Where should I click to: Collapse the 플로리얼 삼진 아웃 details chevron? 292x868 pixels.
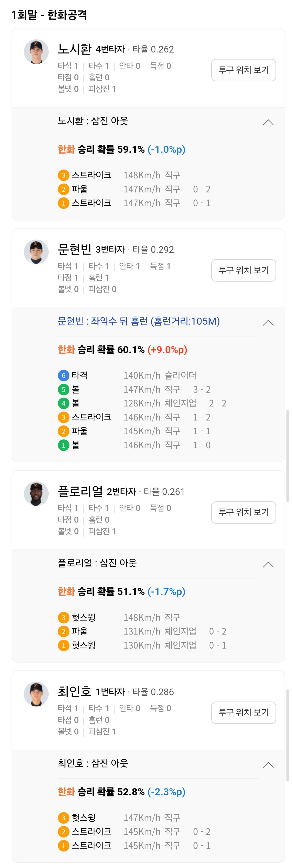point(268,564)
